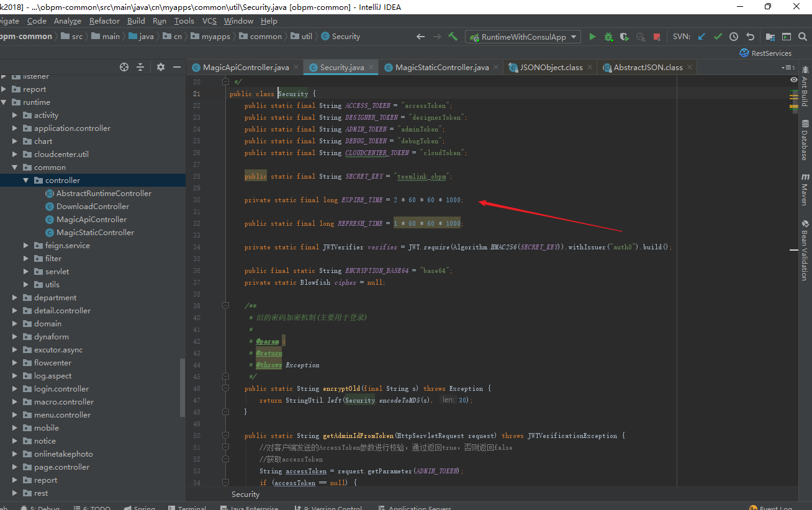Select DownloadController in project tree
This screenshot has width=812, height=510.
tap(93, 207)
